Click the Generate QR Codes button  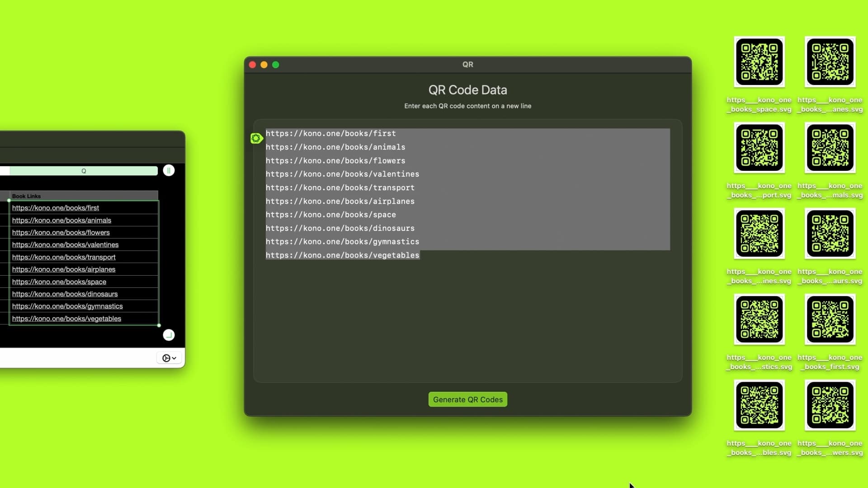(x=468, y=399)
